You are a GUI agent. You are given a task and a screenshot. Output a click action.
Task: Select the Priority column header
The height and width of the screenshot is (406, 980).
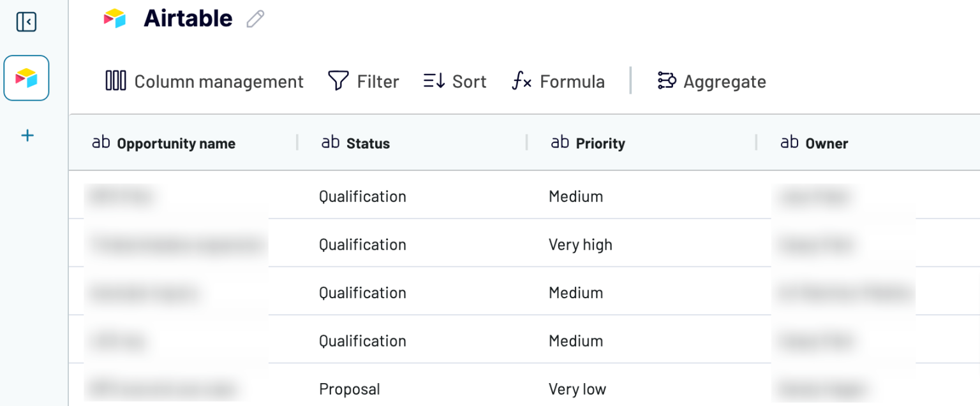pos(600,143)
